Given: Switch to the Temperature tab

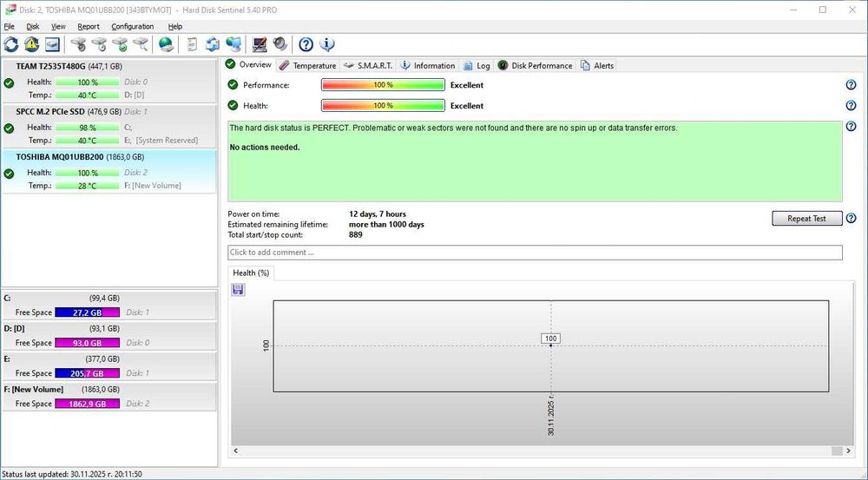Looking at the screenshot, I should [308, 65].
